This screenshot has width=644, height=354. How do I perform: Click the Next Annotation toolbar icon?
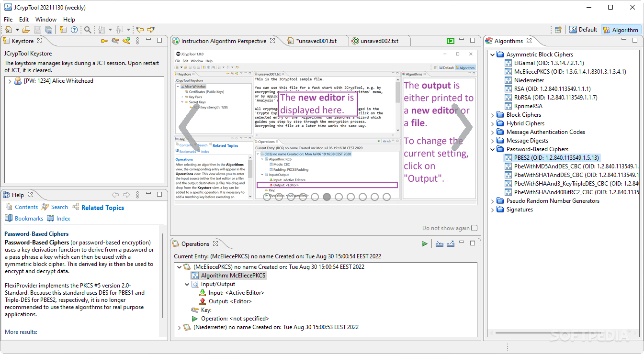click(102, 30)
